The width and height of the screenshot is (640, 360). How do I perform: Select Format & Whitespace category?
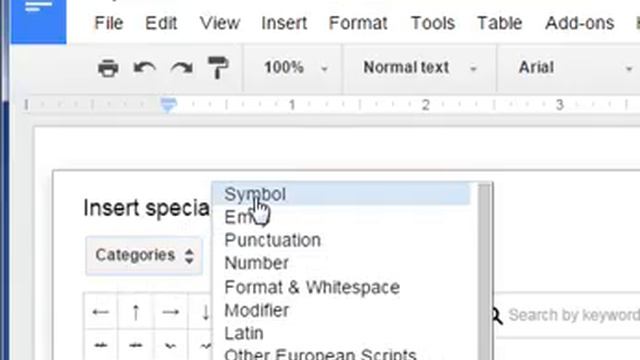click(341, 287)
